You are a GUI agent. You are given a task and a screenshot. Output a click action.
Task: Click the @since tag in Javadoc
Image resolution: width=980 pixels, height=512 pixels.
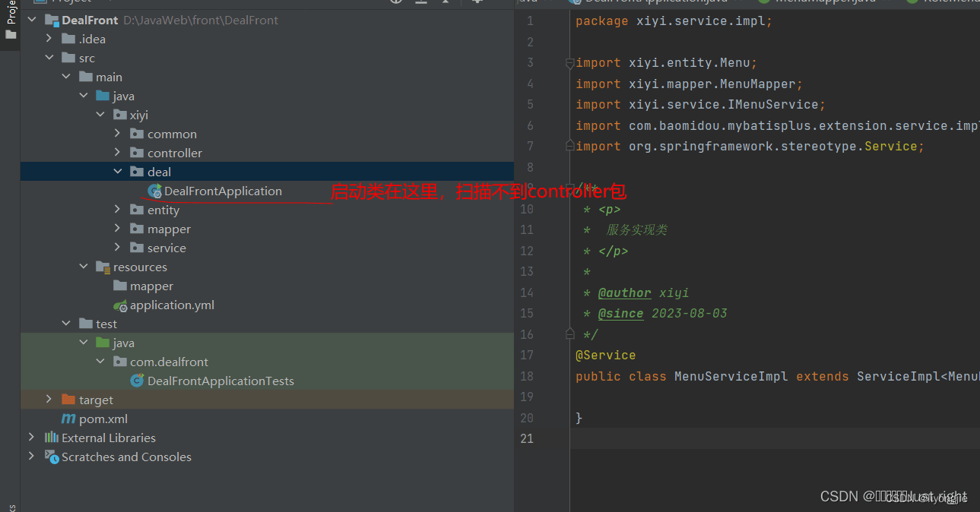(620, 314)
